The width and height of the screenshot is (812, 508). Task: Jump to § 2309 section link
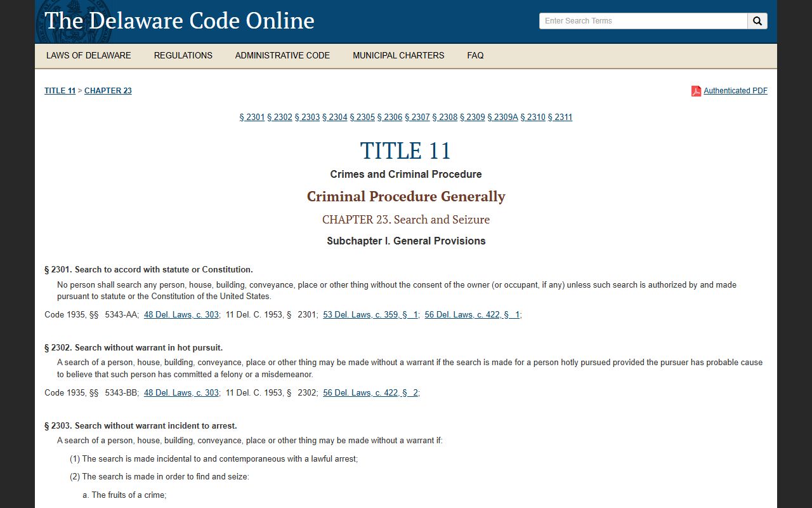click(473, 117)
